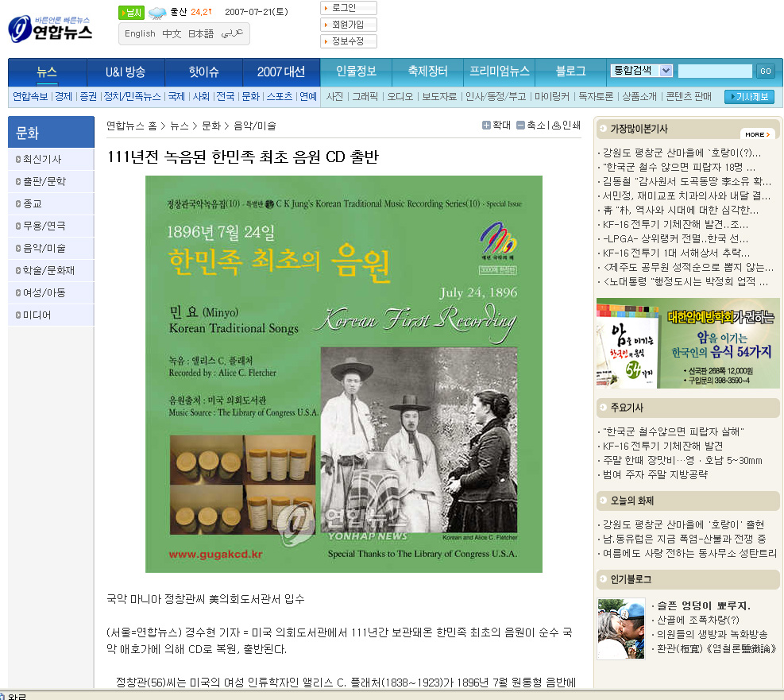
Task: Open 연합속보 submenu link
Action: [x=30, y=96]
